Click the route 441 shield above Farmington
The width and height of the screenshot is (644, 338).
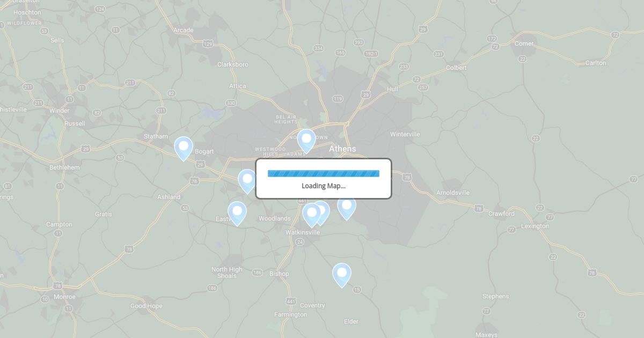[x=291, y=300]
